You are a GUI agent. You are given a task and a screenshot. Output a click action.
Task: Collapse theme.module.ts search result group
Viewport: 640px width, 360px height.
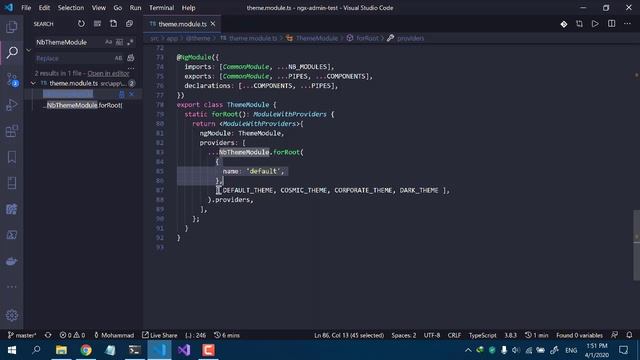pyautogui.click(x=33, y=83)
